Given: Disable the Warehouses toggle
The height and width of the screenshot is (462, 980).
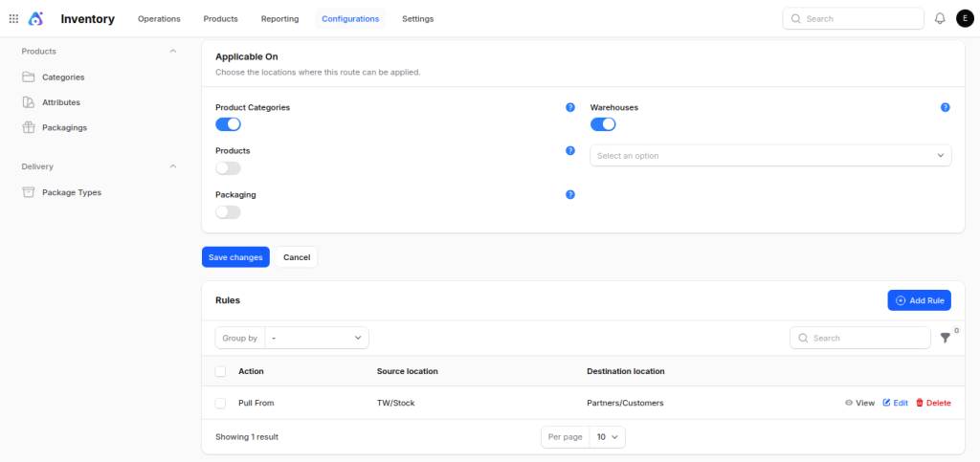Looking at the screenshot, I should tap(603, 124).
